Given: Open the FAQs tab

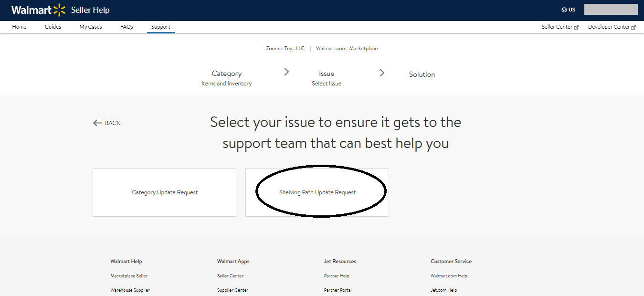Looking at the screenshot, I should pos(127,27).
